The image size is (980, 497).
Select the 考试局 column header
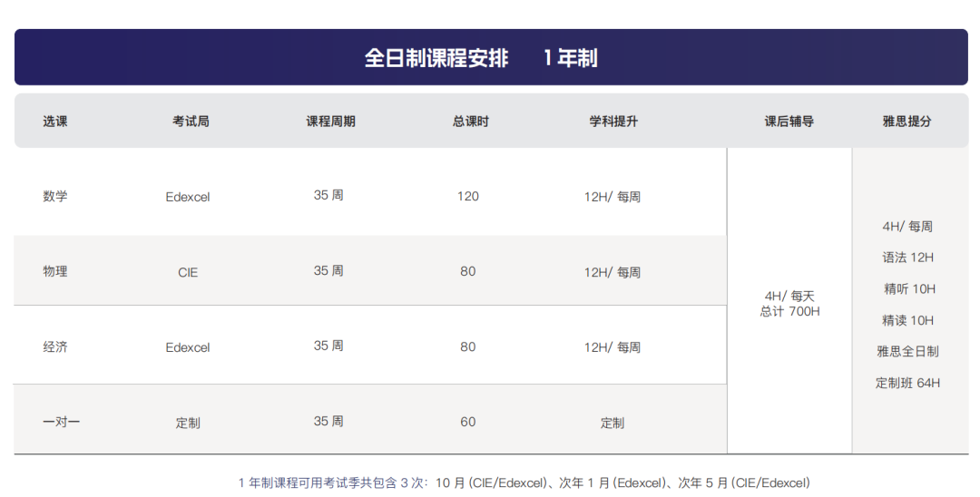point(191,122)
